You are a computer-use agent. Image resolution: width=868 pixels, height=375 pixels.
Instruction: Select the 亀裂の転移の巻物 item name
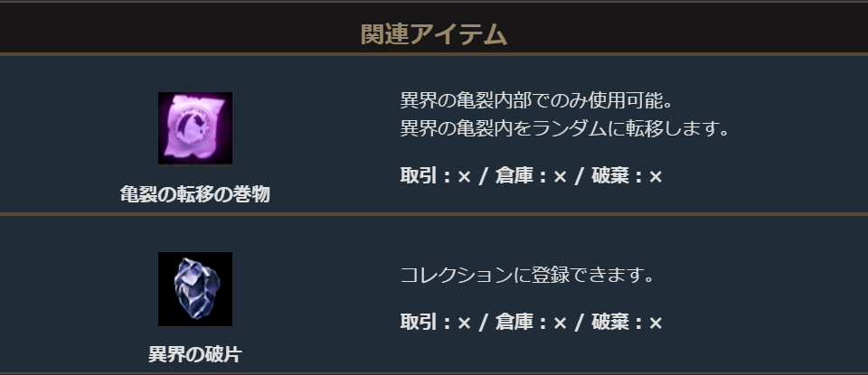tap(195, 194)
